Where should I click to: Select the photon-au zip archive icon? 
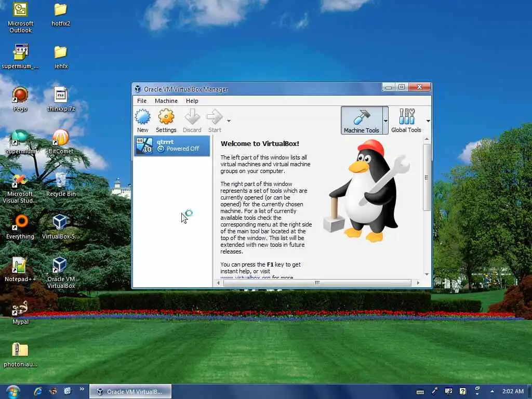(x=20, y=355)
